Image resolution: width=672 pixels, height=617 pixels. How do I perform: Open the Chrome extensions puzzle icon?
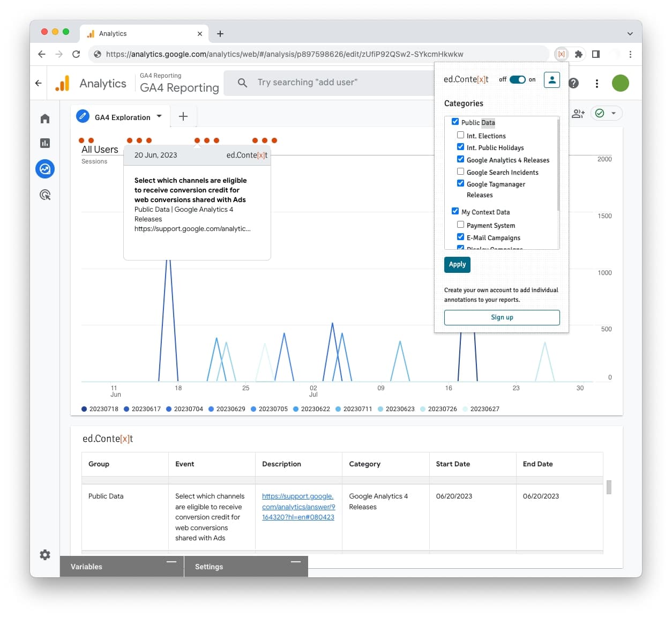pos(578,54)
